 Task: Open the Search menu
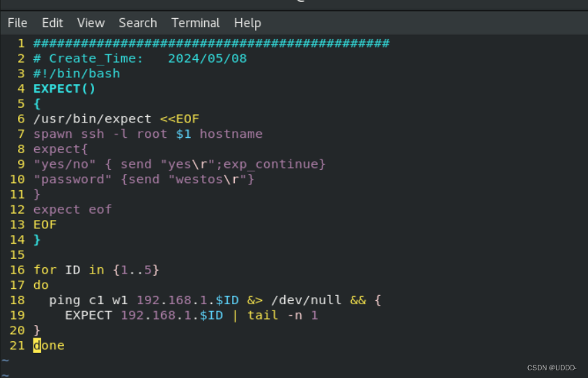(138, 23)
